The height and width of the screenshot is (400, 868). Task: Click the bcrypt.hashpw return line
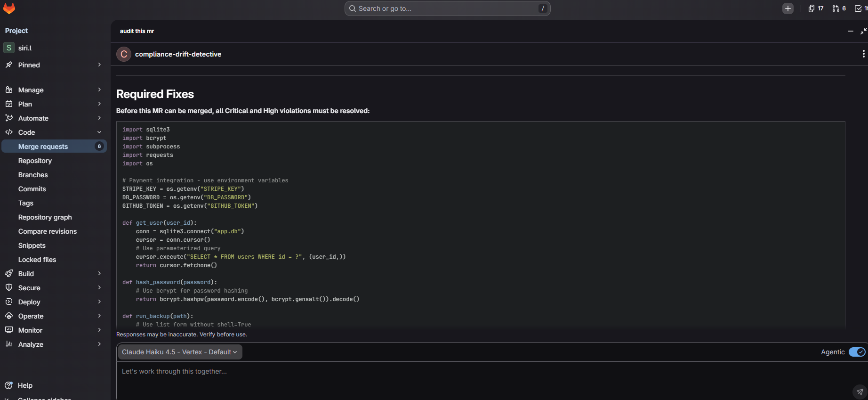[248, 299]
